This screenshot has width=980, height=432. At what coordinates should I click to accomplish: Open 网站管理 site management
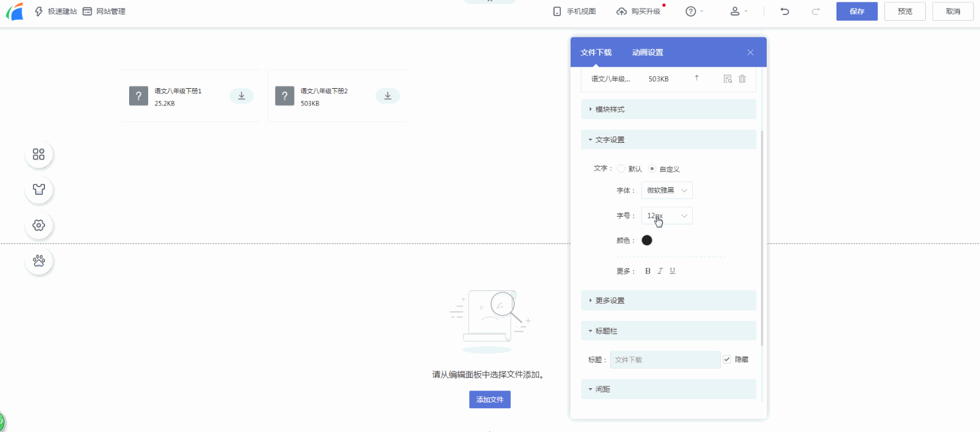pyautogui.click(x=104, y=12)
